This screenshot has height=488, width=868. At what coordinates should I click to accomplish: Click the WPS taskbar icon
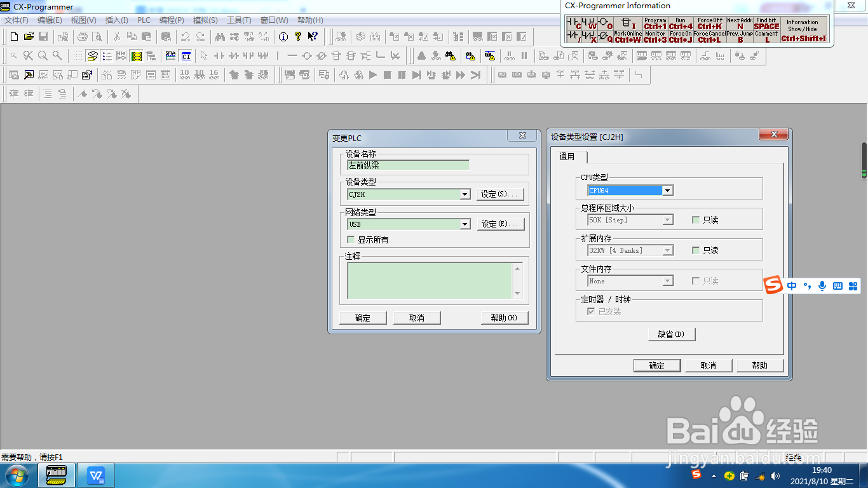[x=96, y=475]
